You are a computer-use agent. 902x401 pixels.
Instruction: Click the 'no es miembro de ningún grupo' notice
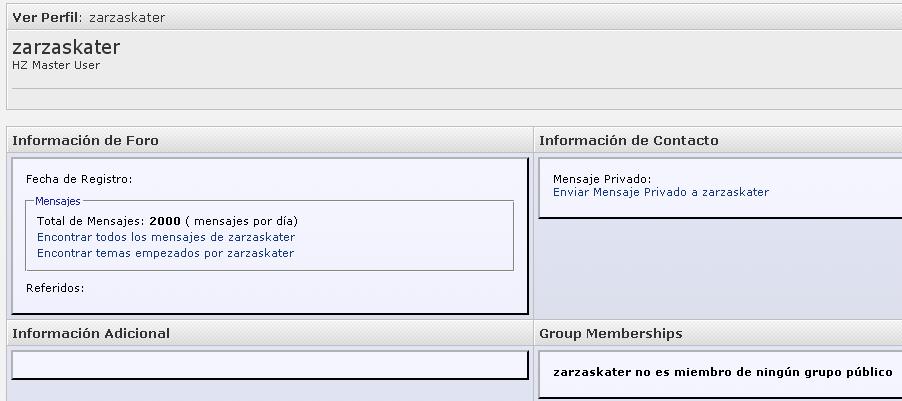(722, 372)
